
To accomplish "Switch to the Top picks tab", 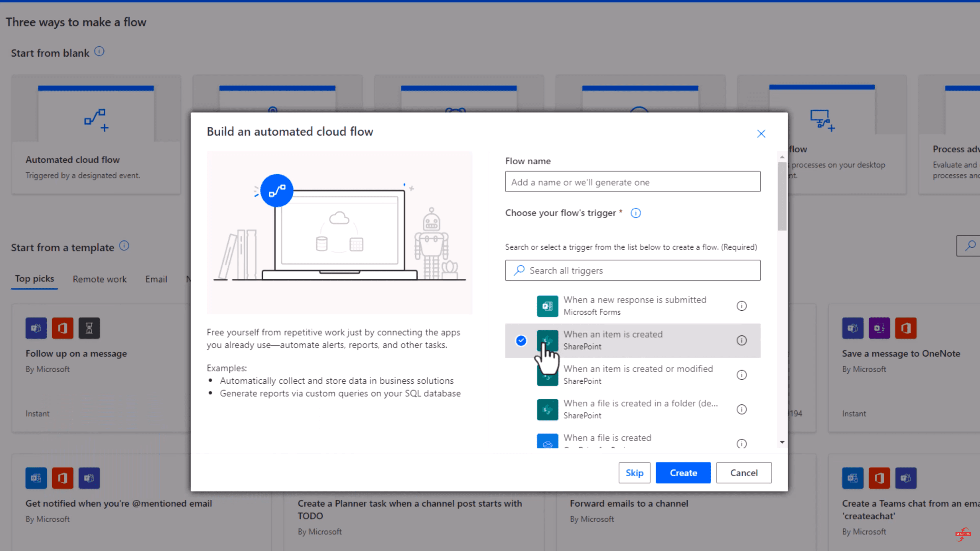I will pos(34,279).
